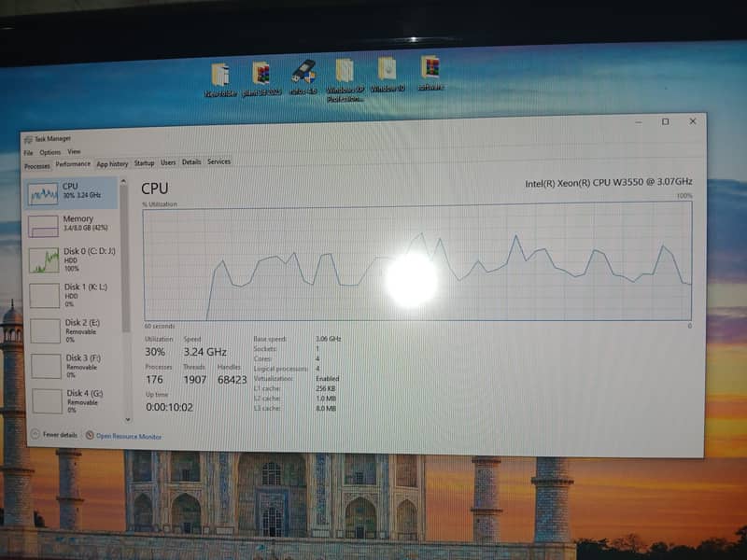Select Memory usage thumbnail in sidebar

click(43, 226)
